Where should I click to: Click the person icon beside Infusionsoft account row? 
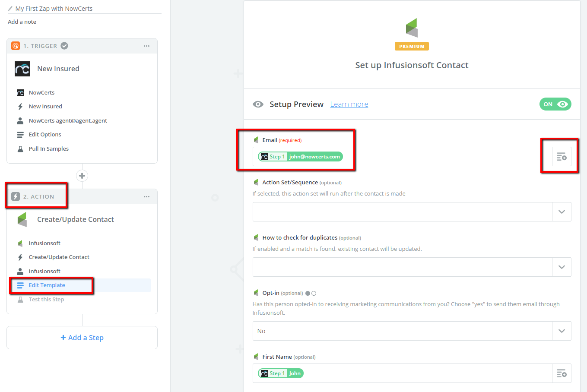(x=20, y=271)
